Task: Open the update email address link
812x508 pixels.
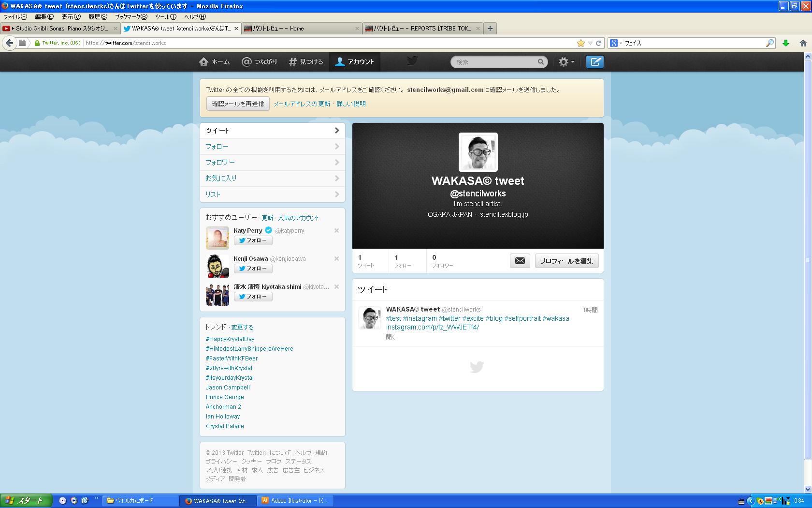Action: point(302,104)
